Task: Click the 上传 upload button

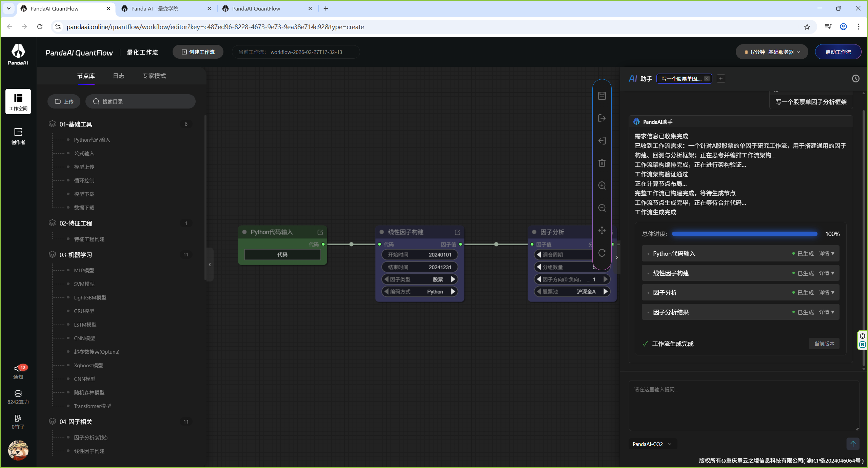Action: click(x=64, y=101)
